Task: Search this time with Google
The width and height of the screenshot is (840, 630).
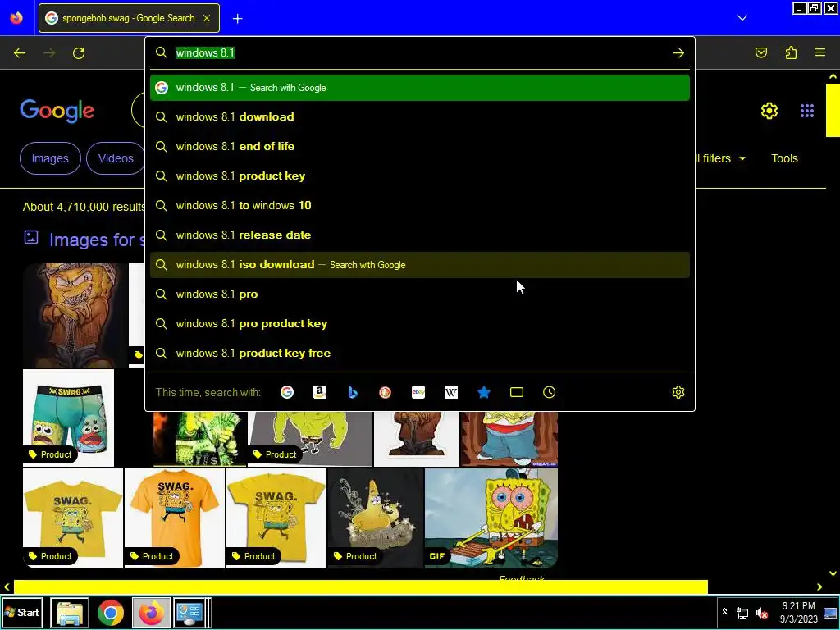Action: 287,392
